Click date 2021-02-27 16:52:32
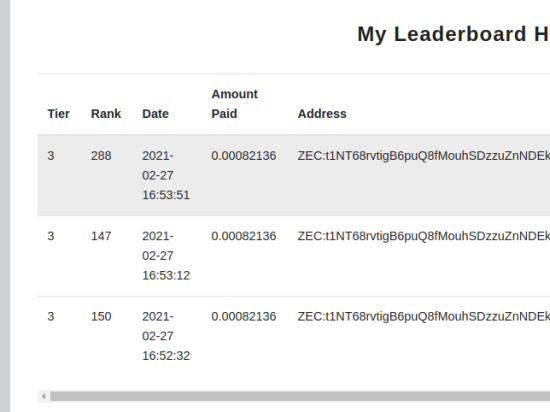 tap(166, 336)
